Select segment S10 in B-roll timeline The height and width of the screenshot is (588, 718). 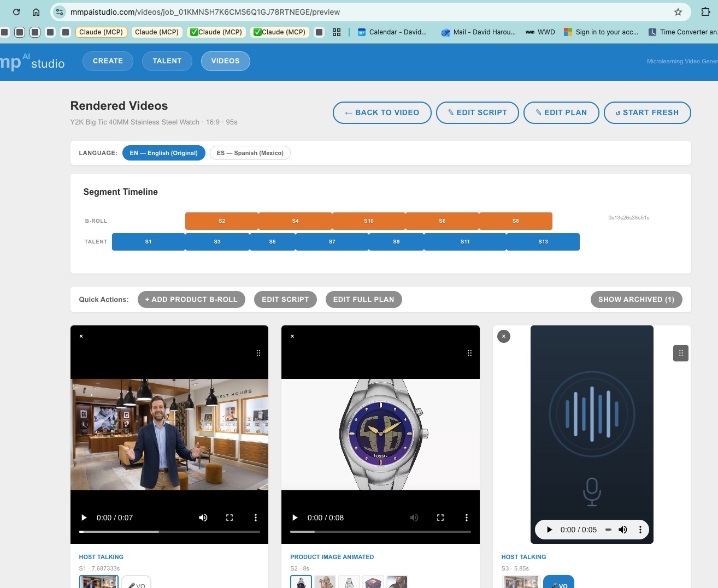369,221
